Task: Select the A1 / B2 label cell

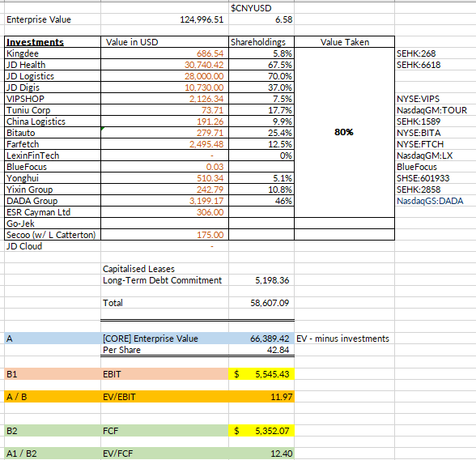Action: [x=53, y=454]
